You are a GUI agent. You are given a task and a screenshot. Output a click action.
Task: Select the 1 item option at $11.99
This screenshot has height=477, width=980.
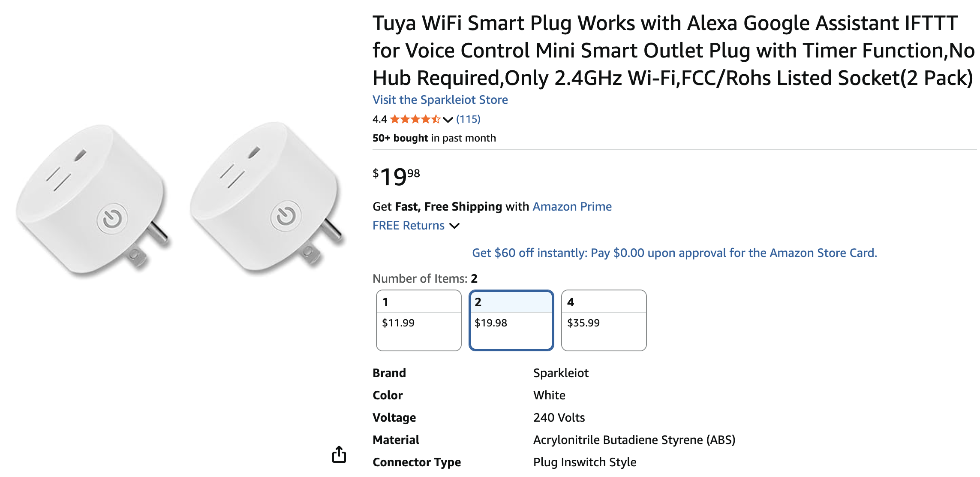coord(418,320)
